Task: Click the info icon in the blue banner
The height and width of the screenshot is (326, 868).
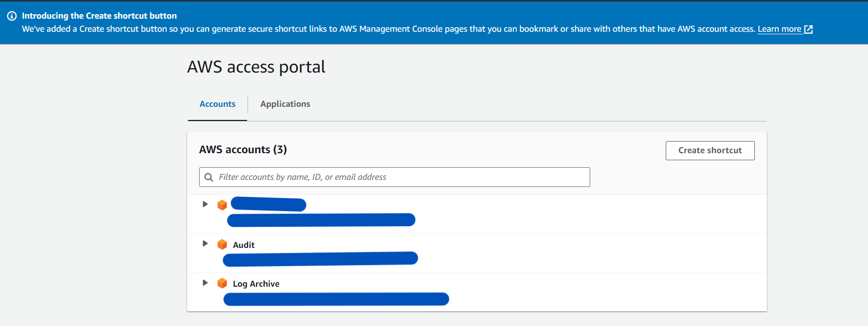Action: [12, 16]
